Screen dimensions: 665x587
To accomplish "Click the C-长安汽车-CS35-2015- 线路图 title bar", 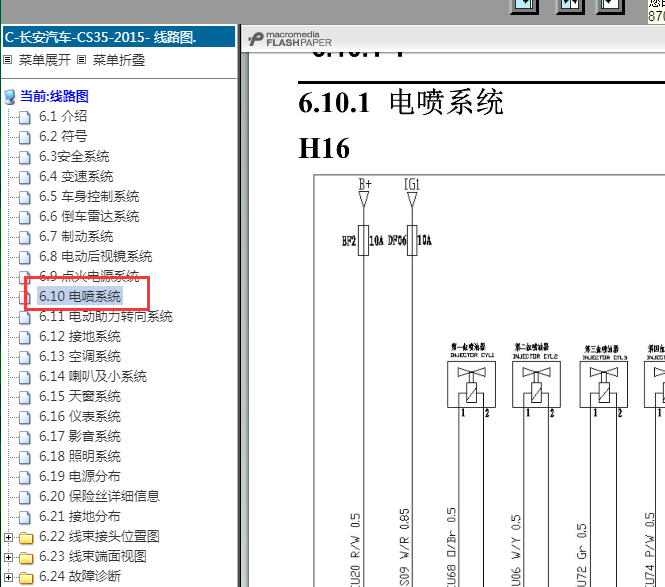I will point(119,37).
